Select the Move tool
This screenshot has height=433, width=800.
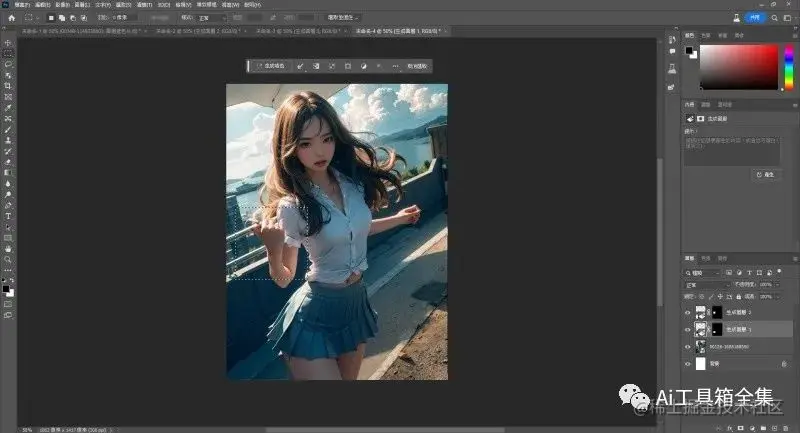[x=8, y=43]
